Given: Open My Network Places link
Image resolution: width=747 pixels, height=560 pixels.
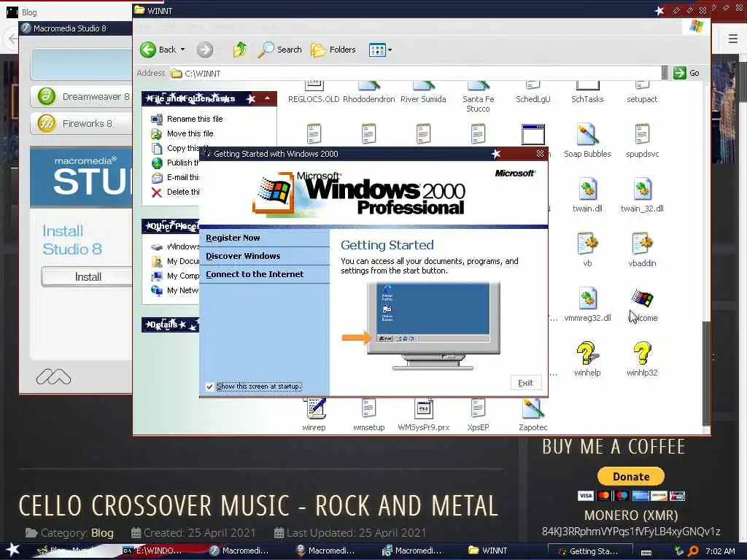Looking at the screenshot, I should (x=175, y=290).
